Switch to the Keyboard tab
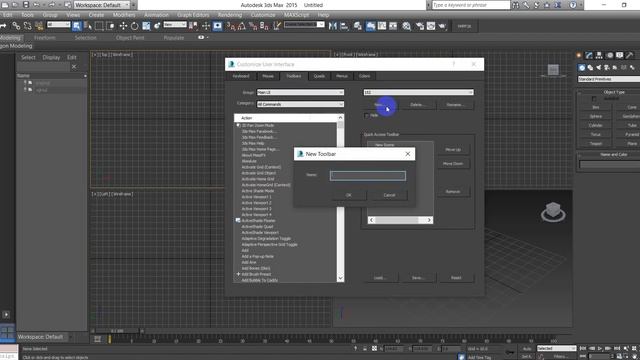Screen dimensions: 640x360 tap(241, 76)
